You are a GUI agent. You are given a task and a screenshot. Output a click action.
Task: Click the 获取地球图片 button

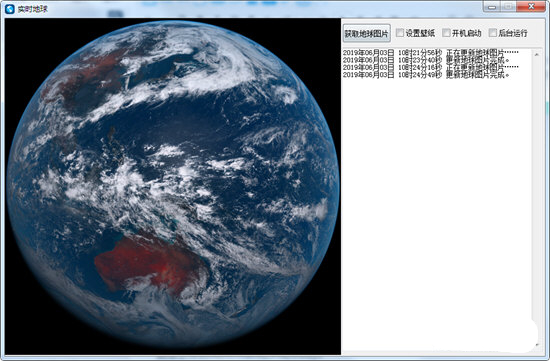(x=367, y=33)
